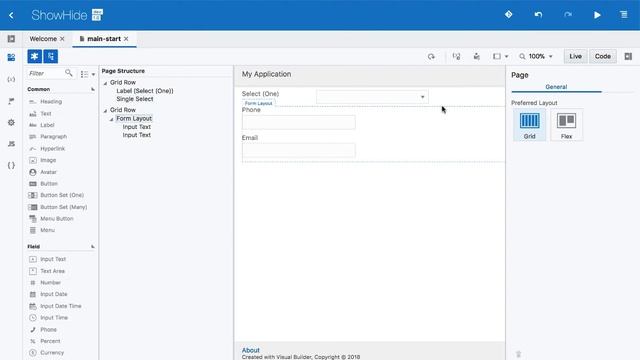Image resolution: width=640 pixels, height=360 pixels.
Task: Toggle the navigator panel icon
Action: [11, 39]
